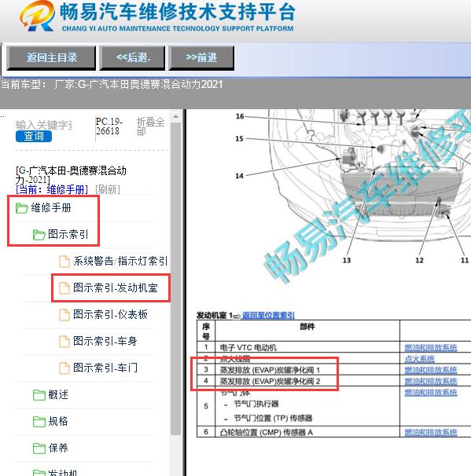471x476 pixels.
Task: Open 图示索引-车身 document
Action: (x=105, y=341)
